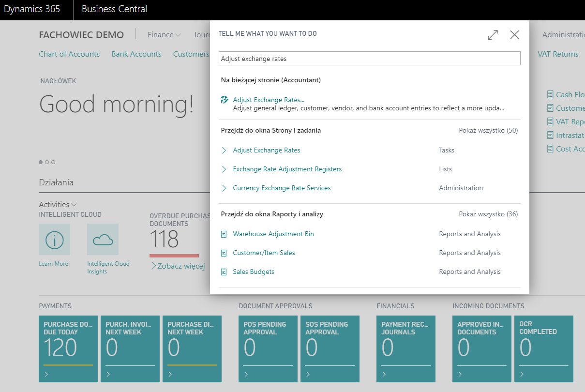Close the Tell Me search dialog
This screenshot has height=392, width=585.
click(514, 35)
